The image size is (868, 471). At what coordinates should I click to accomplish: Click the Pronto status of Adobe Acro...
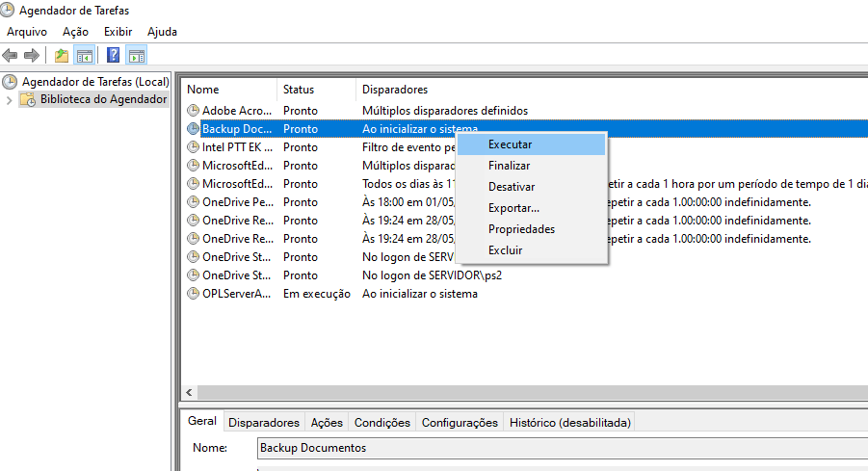click(301, 111)
